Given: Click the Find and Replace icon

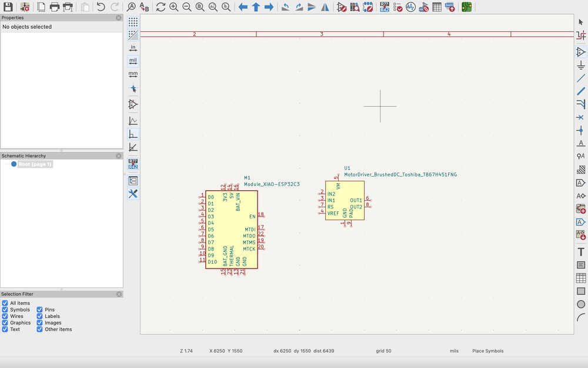Looking at the screenshot, I should (x=144, y=7).
